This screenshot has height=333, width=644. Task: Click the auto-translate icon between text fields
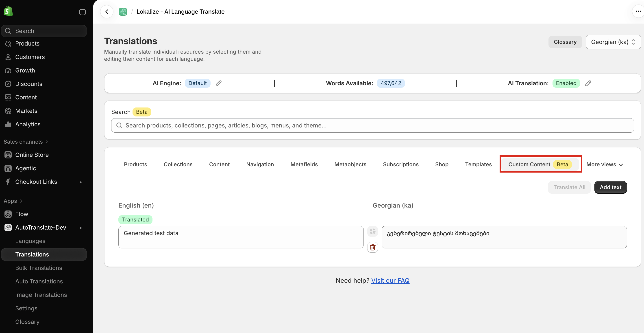372,231
